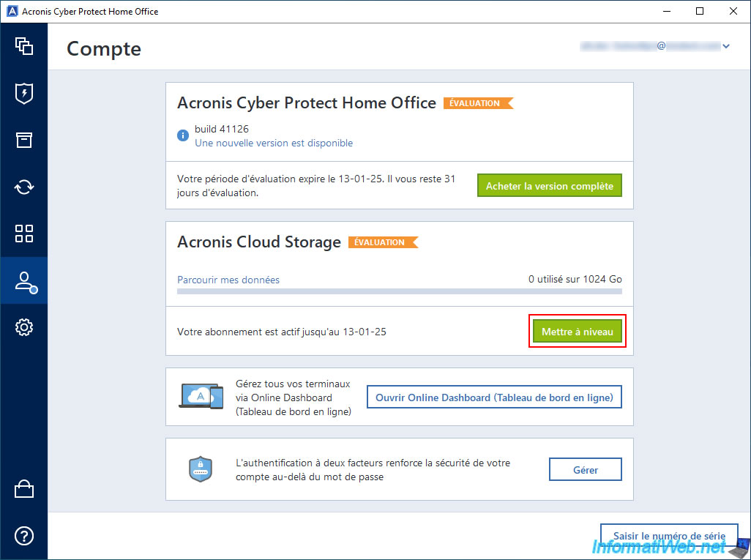Click 'Gérer' two-factor authentication button
The height and width of the screenshot is (560, 751).
pos(586,470)
